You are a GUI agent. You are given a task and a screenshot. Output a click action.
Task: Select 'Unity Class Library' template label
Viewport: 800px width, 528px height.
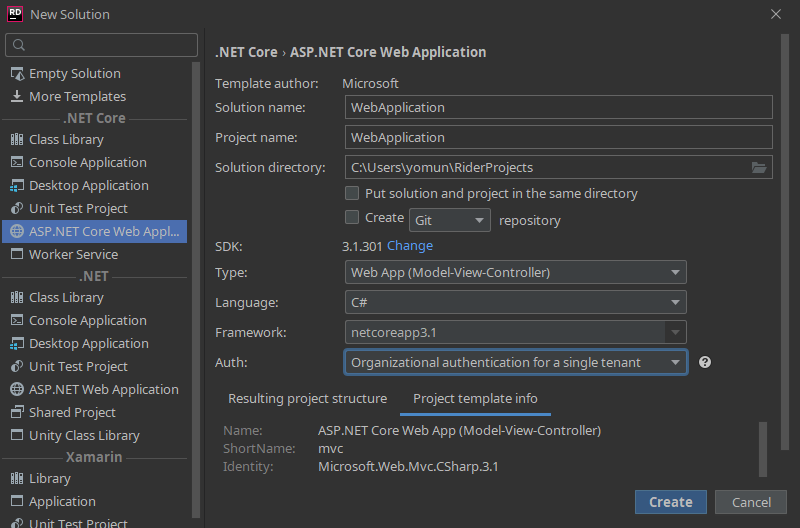84,435
